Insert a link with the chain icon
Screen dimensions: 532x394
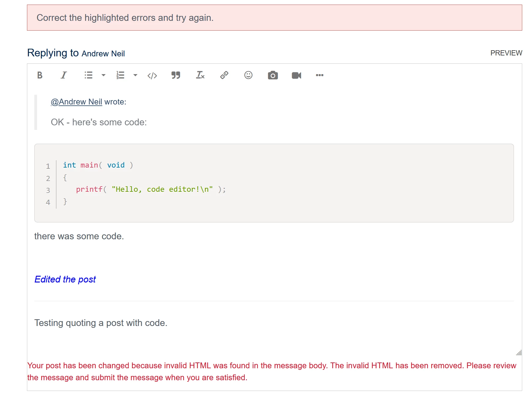tap(224, 75)
